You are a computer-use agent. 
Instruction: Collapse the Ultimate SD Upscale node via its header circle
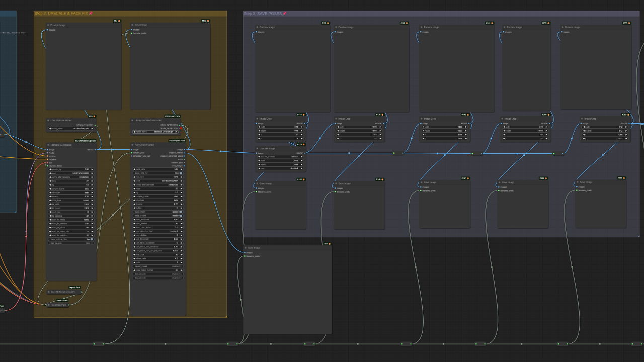pyautogui.click(x=48, y=145)
